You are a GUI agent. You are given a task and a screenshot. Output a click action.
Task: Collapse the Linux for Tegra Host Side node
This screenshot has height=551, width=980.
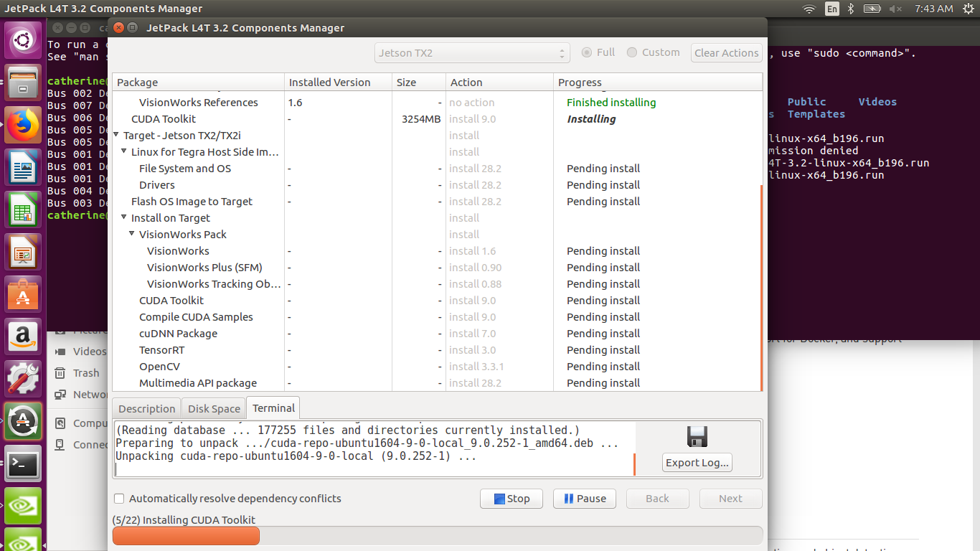click(x=125, y=151)
